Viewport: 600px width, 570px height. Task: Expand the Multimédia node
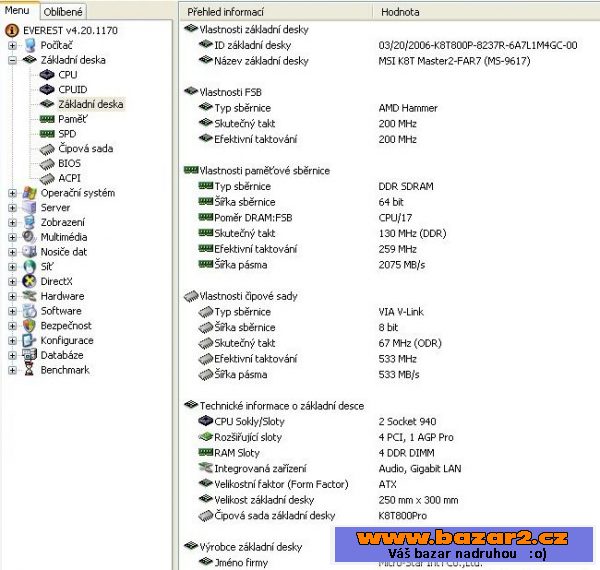tap(12, 237)
